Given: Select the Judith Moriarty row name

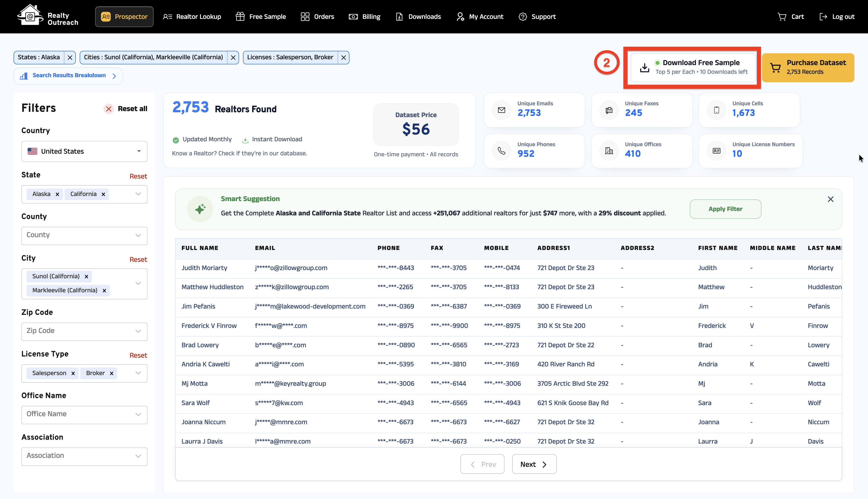Looking at the screenshot, I should coord(204,268).
